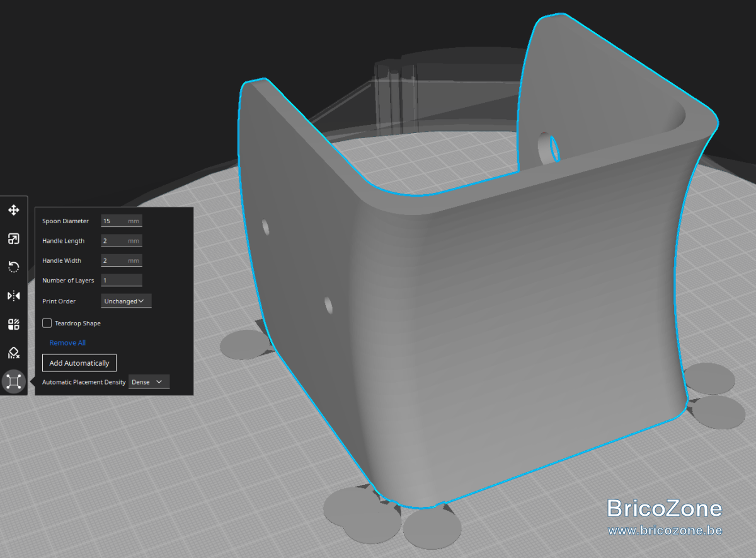Viewport: 756px width, 558px height.
Task: Open the Automatic Placement Density dropdown
Action: 149,382
